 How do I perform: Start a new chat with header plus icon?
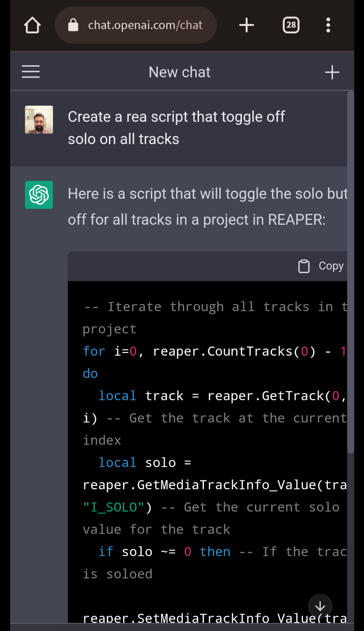point(332,72)
